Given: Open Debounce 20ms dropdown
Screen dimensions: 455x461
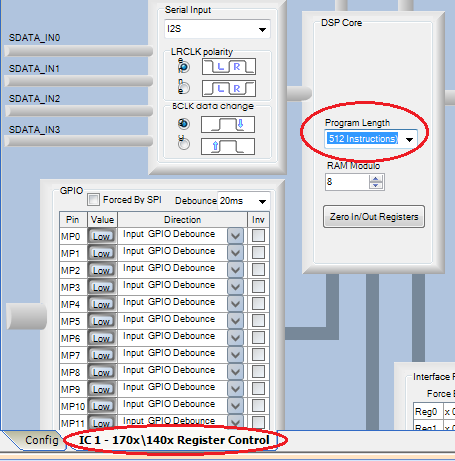Looking at the screenshot, I should click(x=243, y=201).
